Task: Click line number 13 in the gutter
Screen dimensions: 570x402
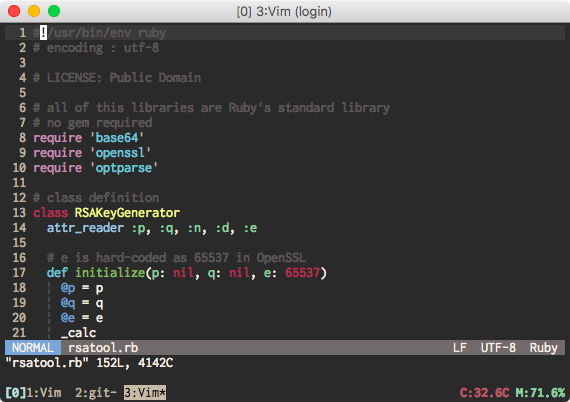Action: point(19,213)
